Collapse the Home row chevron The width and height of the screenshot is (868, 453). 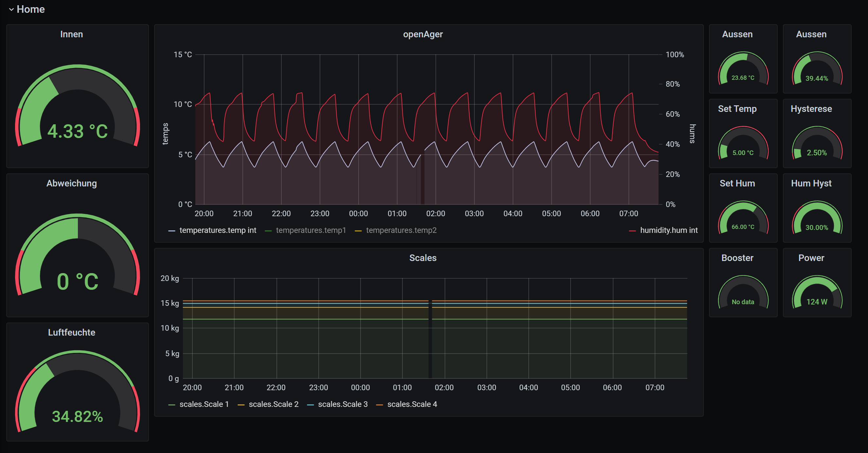(11, 9)
